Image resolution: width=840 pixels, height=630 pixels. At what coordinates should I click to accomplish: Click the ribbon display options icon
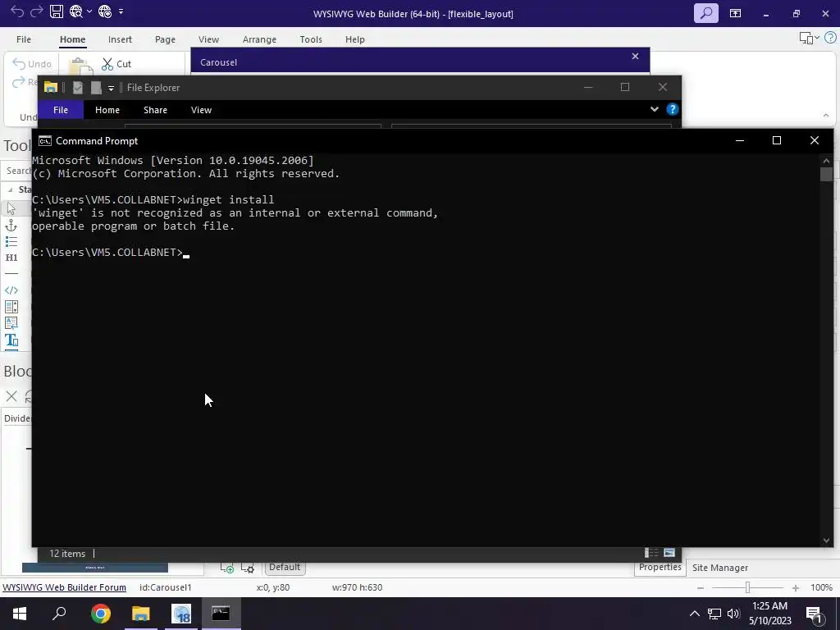click(735, 13)
